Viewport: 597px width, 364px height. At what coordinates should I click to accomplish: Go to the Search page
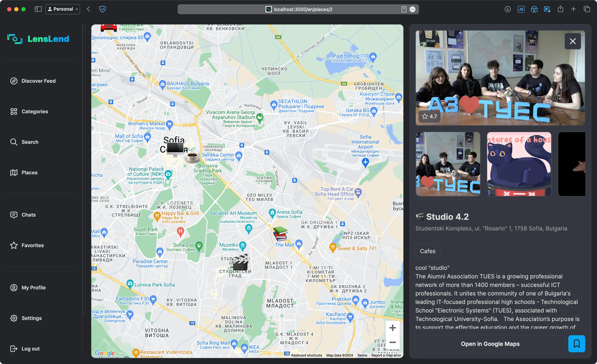coord(24,142)
